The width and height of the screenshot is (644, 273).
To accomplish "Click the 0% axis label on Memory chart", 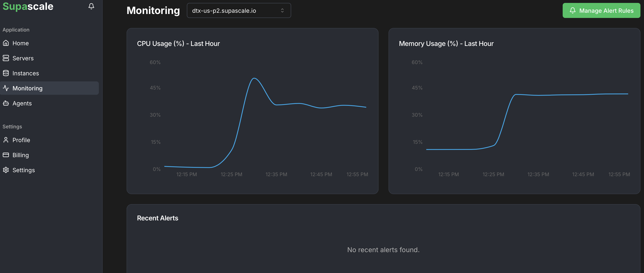I will [419, 169].
